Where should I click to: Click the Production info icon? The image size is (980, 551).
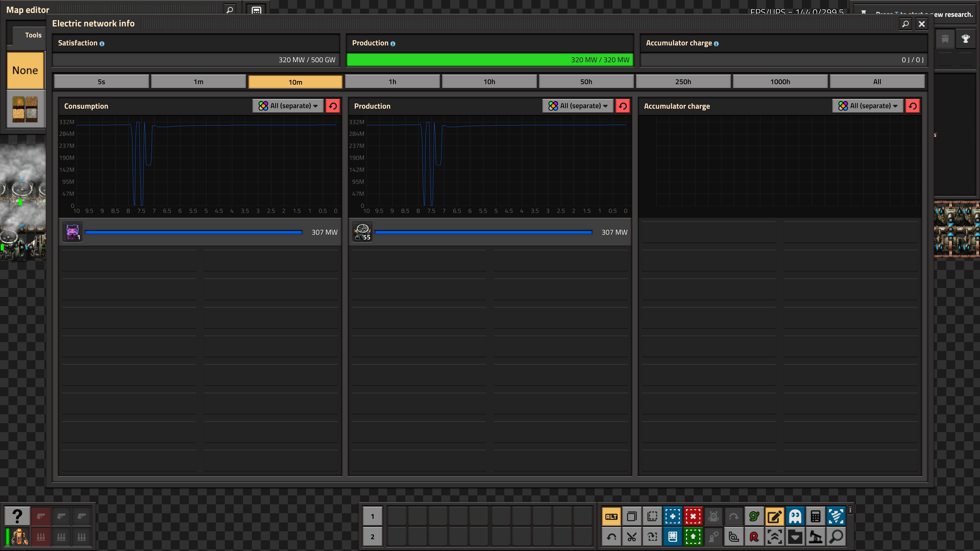[x=393, y=44]
